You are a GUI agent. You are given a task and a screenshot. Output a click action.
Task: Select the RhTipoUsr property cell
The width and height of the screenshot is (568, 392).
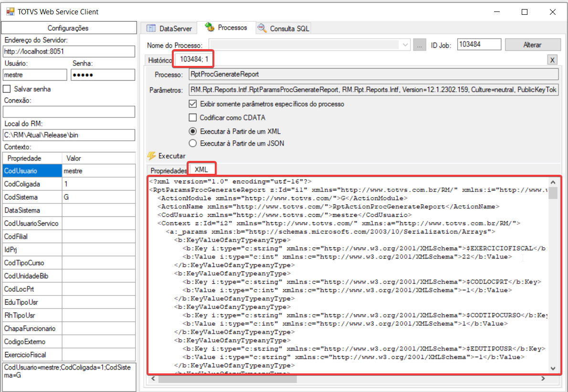click(32, 315)
